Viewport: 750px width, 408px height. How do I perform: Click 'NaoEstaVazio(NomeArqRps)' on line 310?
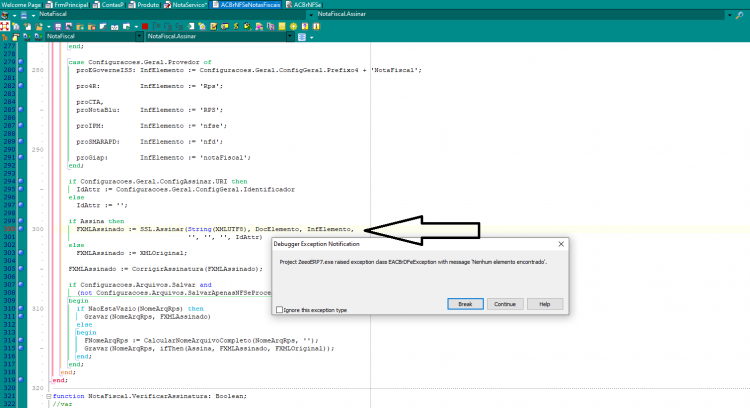pyautogui.click(x=136, y=309)
